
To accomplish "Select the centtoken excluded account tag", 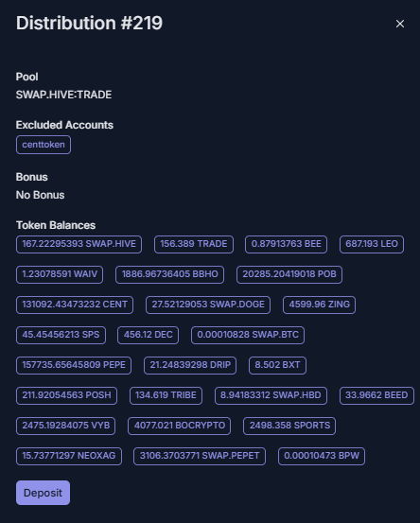I will coord(44,145).
